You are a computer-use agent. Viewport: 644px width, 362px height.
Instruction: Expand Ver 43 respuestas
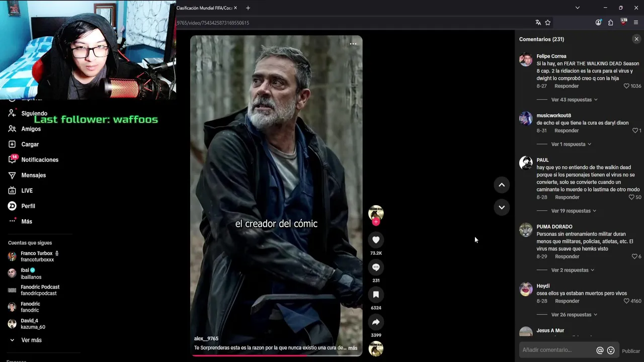pos(574,100)
